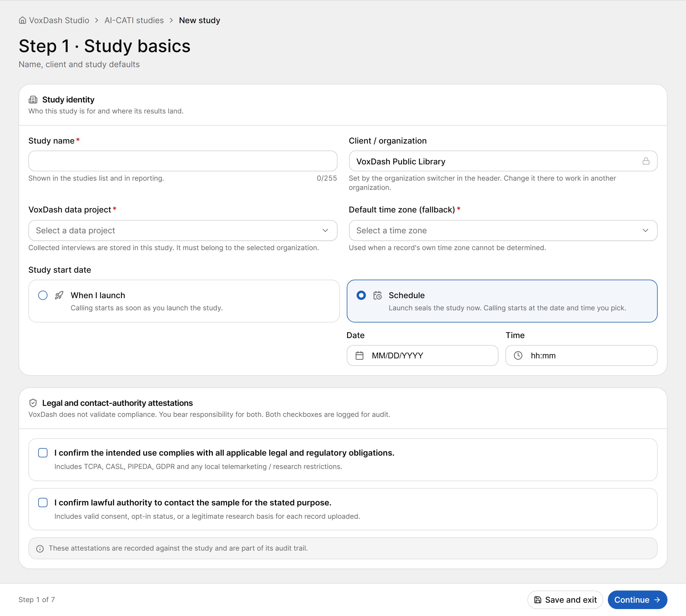Screen dimensions: 686x616
Task: Click the clock icon in the Time field
Action: point(518,355)
